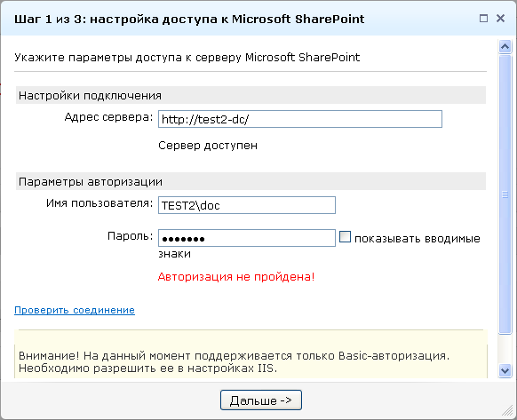This screenshot has height=420, width=517.
Task: Click the dialog title bar text
Action: [x=189, y=20]
